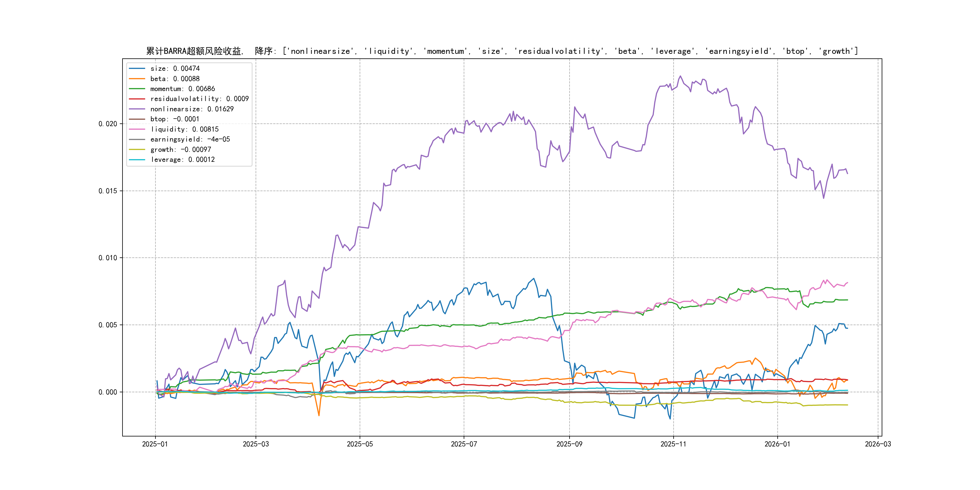Click the 0.020 y-axis tick label

tap(108, 124)
